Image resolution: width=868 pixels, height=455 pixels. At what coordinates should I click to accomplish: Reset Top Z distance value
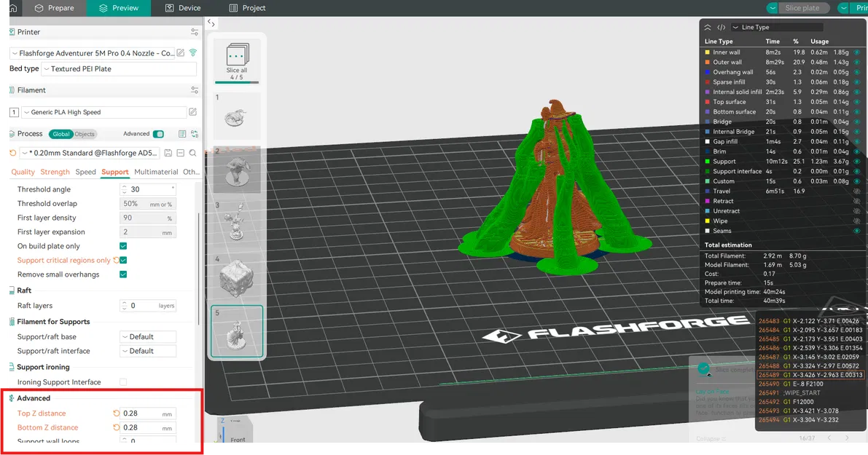pos(117,413)
